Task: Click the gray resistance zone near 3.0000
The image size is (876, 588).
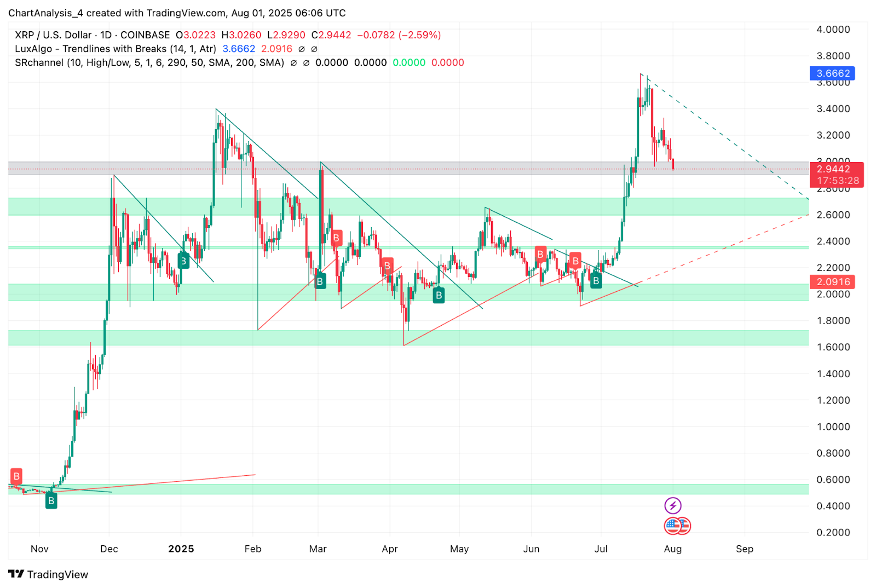Action: (x=408, y=168)
